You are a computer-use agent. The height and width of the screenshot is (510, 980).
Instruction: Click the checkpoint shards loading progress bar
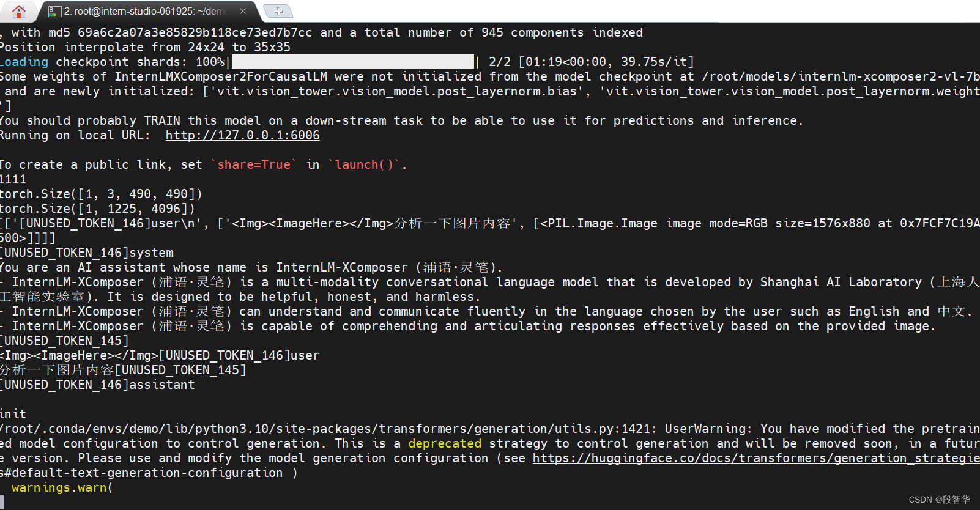click(x=353, y=62)
